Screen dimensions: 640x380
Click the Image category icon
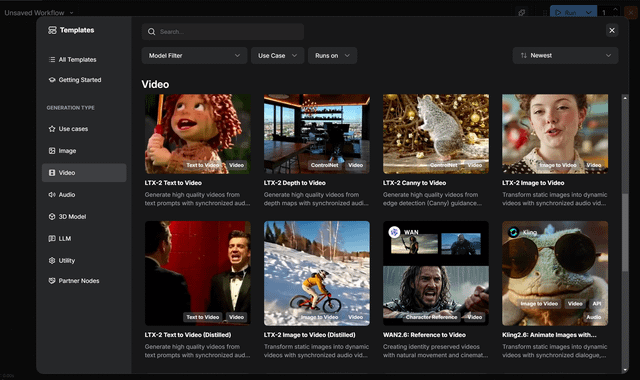click(x=52, y=151)
